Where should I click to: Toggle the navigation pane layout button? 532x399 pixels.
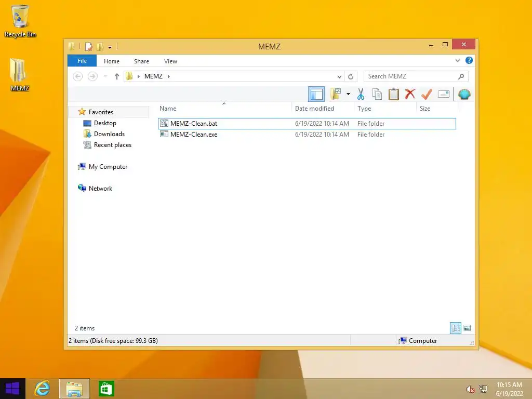click(316, 94)
